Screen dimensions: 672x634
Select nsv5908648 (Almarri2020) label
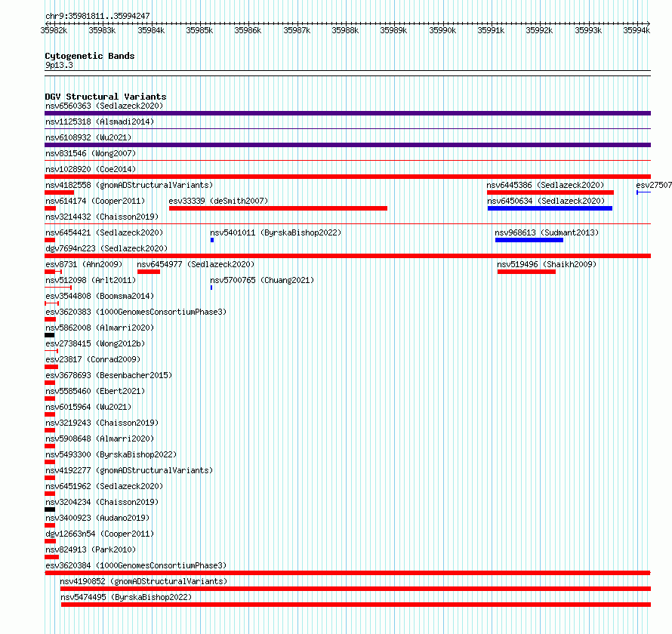100,439
